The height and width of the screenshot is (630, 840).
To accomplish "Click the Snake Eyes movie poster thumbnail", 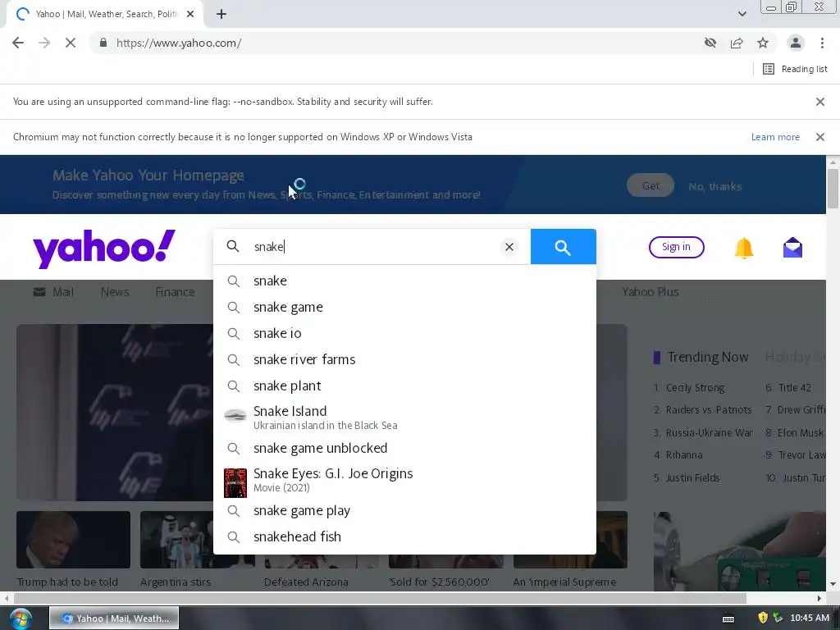I will click(235, 482).
